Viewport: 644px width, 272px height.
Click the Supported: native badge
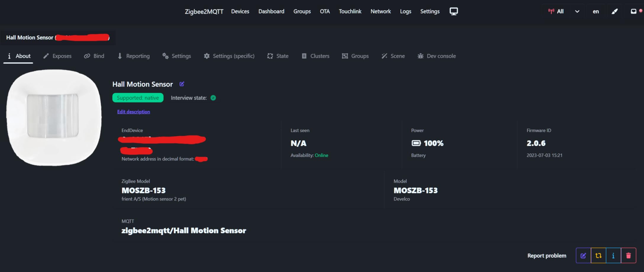138,98
